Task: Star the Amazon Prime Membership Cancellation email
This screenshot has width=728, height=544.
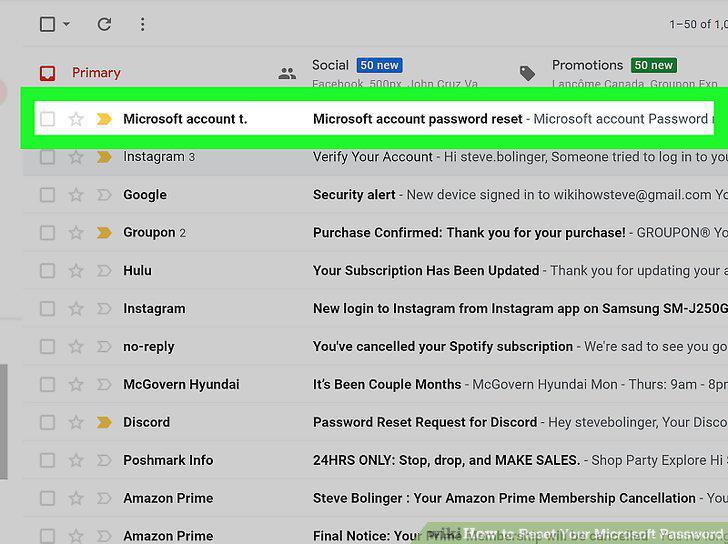Action: pyautogui.click(x=76, y=499)
